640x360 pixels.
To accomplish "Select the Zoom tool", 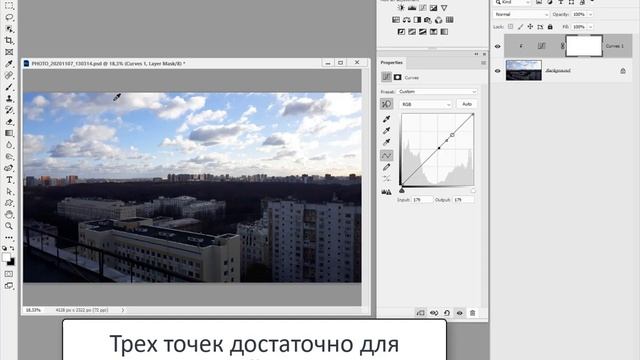I will [x=9, y=226].
